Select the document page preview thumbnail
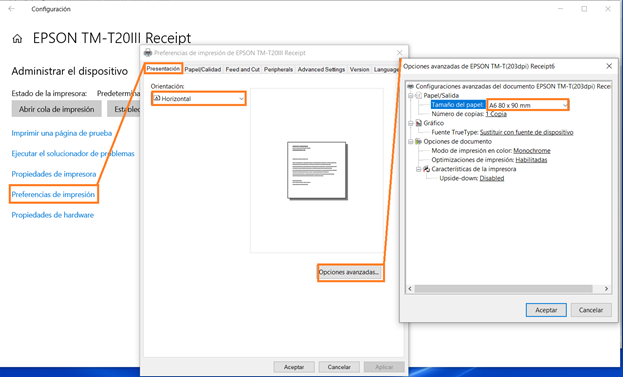 pyautogui.click(x=317, y=170)
